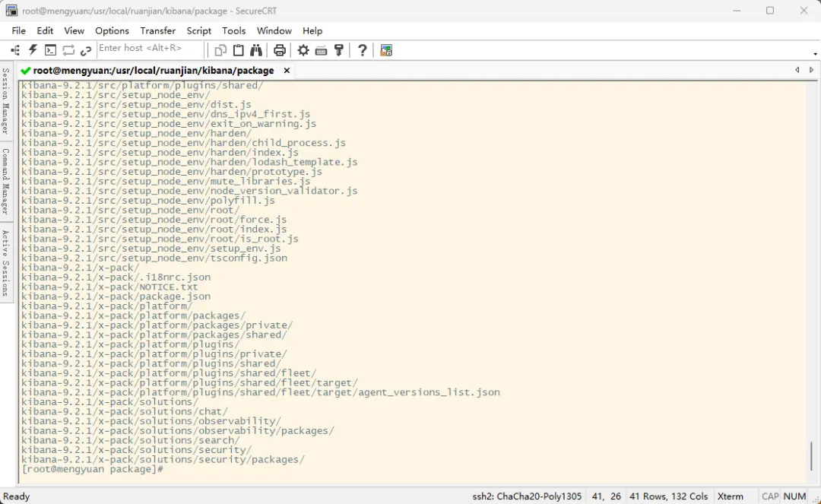Click the Disconnect chain-link icon
821x504 pixels.
(x=87, y=50)
